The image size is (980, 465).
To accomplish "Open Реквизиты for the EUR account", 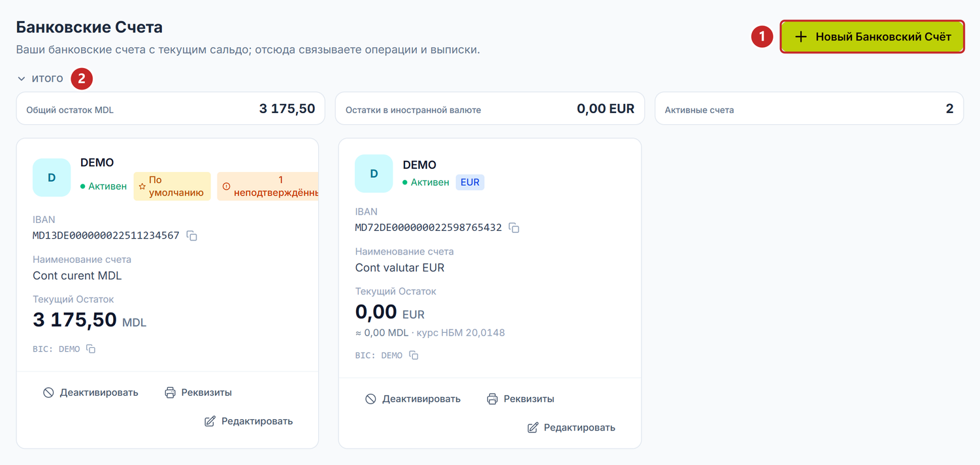I will 521,399.
